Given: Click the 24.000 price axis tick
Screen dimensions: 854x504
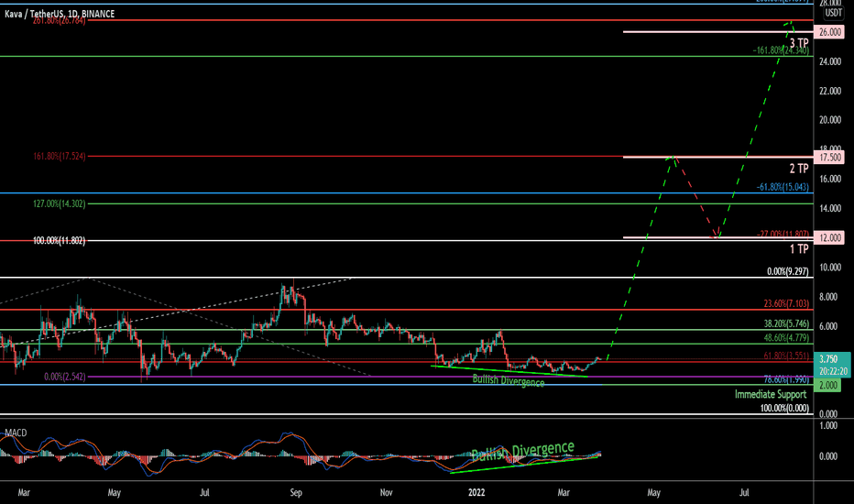Looking at the screenshot, I should [x=829, y=61].
